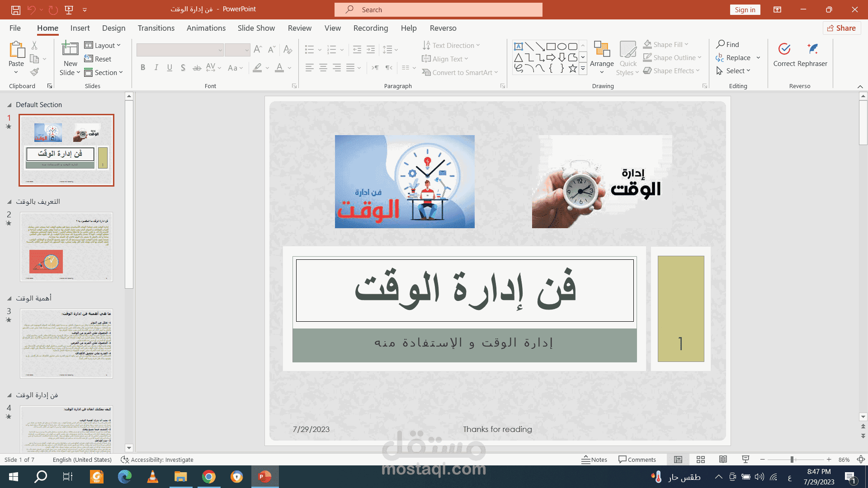Open Reading View from status bar

click(x=723, y=460)
